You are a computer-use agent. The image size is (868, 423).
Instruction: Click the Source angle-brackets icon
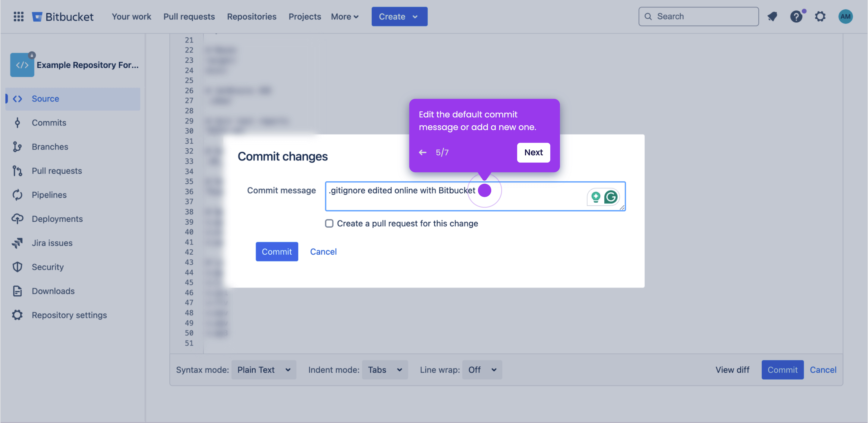click(17, 98)
